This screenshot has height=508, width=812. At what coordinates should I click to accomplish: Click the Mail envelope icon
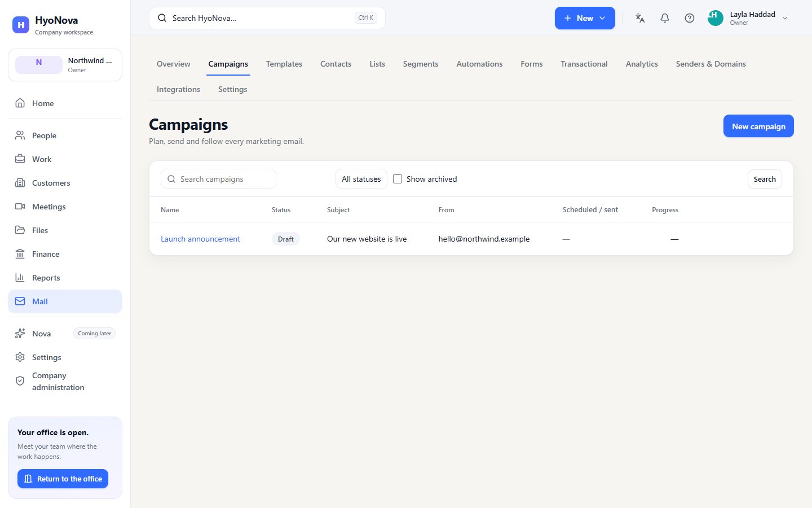pyautogui.click(x=20, y=301)
